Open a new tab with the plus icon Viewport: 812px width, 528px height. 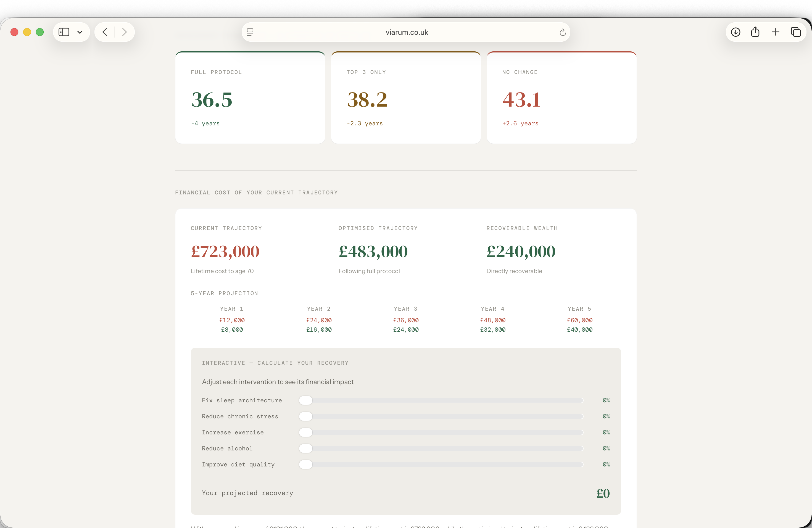(x=776, y=32)
